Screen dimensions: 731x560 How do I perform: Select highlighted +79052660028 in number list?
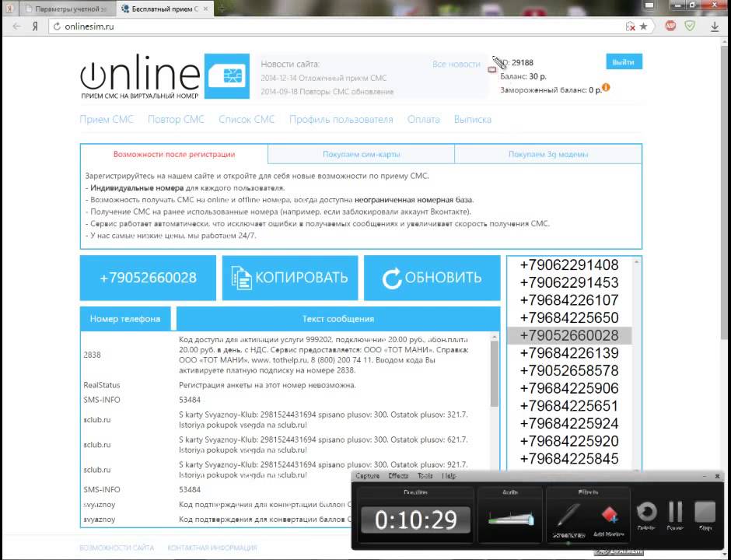[569, 335]
